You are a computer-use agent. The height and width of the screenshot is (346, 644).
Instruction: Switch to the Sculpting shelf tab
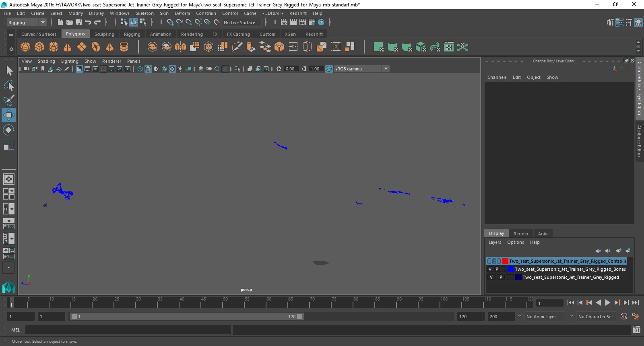104,34
